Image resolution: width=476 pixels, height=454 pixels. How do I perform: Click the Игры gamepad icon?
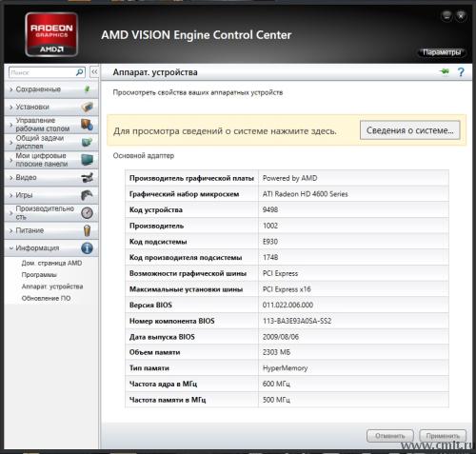tap(87, 195)
